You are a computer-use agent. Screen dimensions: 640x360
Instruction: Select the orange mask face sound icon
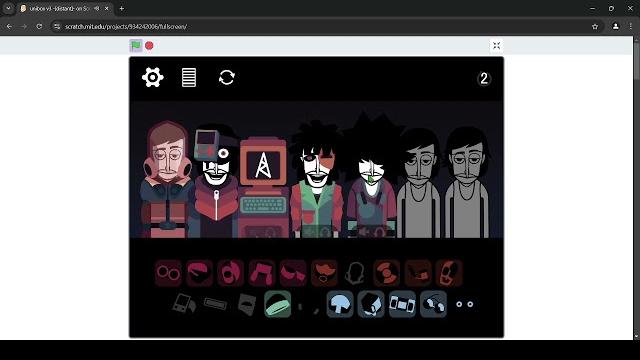pos(449,273)
